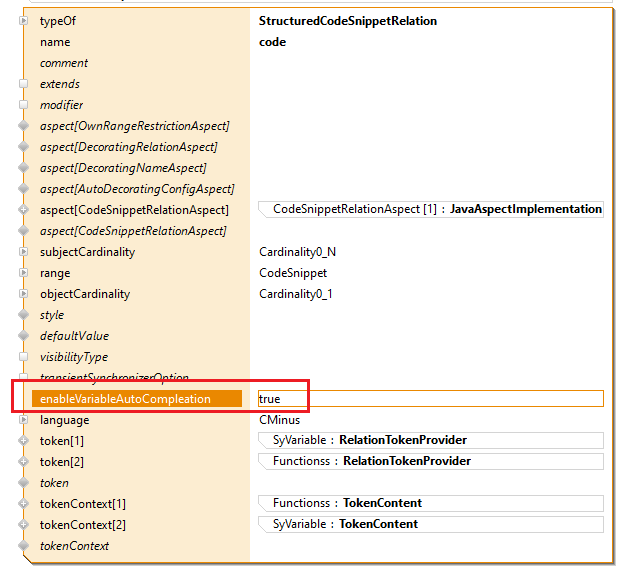Select the objectCardinality property label
The image size is (618, 566).
point(87,294)
